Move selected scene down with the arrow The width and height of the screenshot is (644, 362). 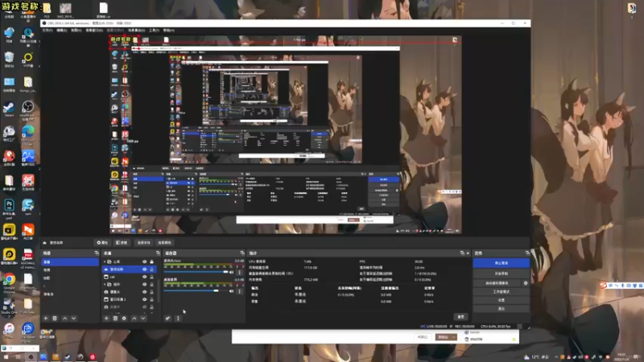(73, 318)
